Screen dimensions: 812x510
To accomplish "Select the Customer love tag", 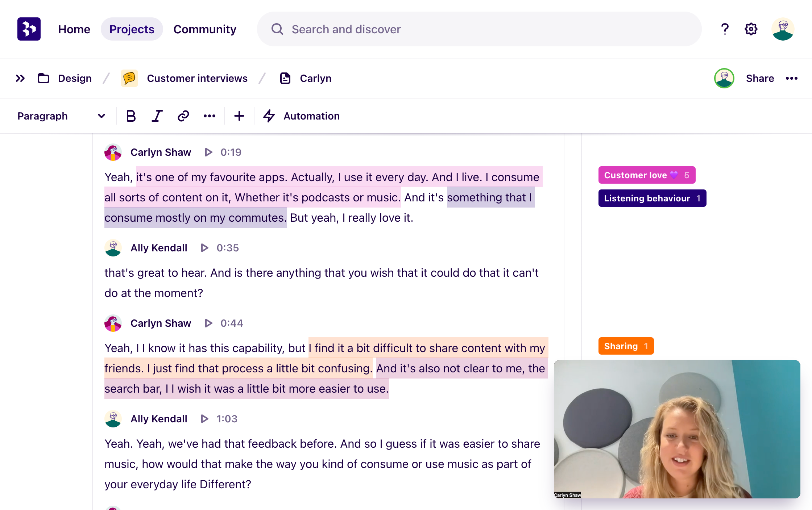I will point(646,175).
